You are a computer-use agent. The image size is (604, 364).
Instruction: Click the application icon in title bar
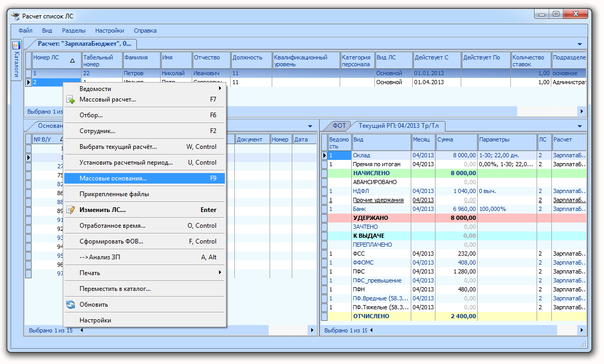coord(15,16)
